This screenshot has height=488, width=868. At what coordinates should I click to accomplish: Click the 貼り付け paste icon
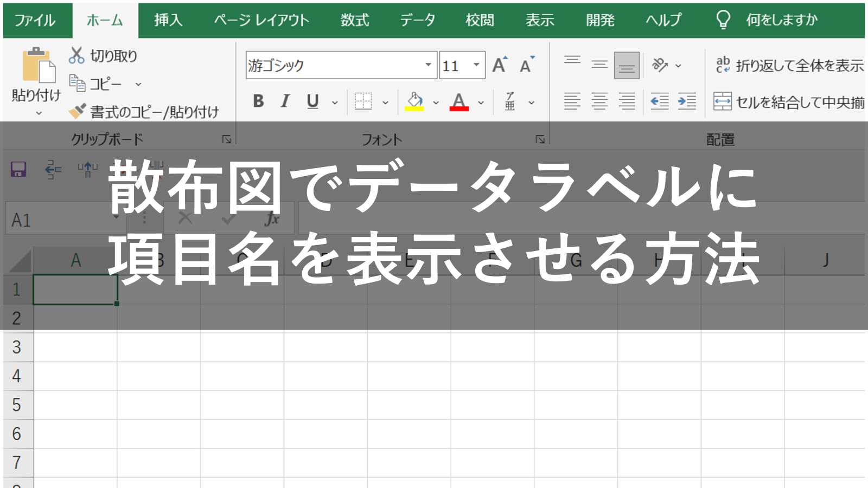point(39,66)
